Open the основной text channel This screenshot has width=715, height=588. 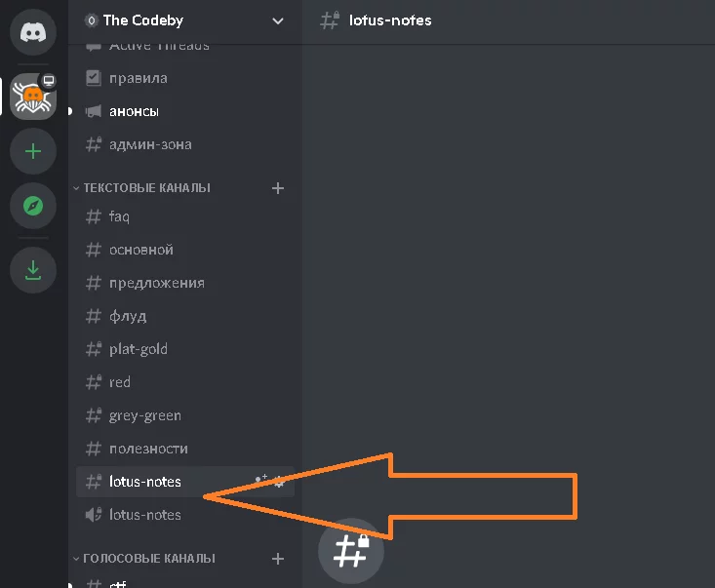click(140, 250)
